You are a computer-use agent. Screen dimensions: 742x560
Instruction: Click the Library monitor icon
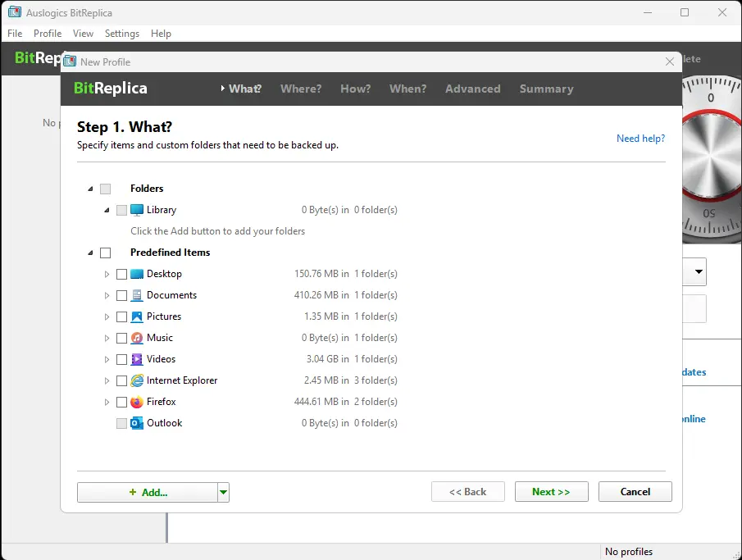click(x=137, y=210)
